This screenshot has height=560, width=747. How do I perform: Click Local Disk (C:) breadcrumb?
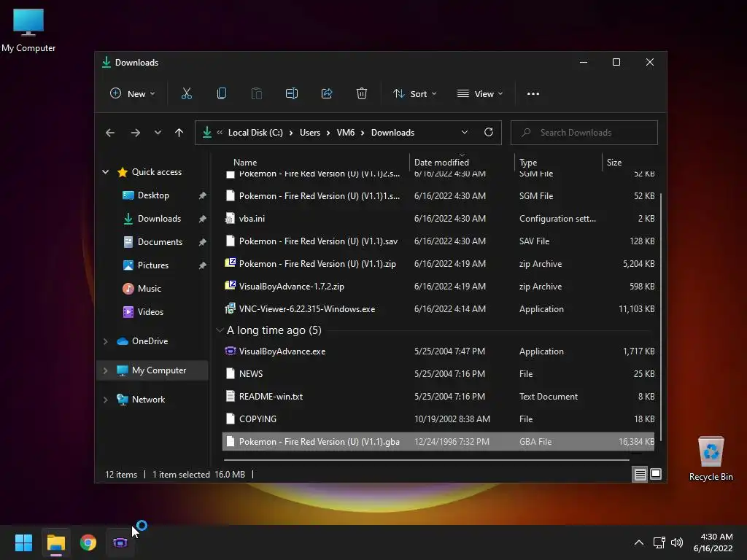[255, 133]
